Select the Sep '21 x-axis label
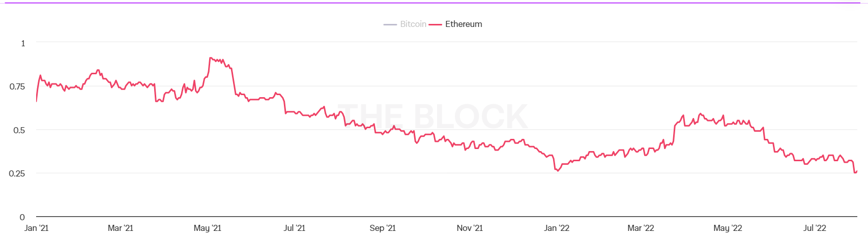The width and height of the screenshot is (868, 236). point(383,228)
